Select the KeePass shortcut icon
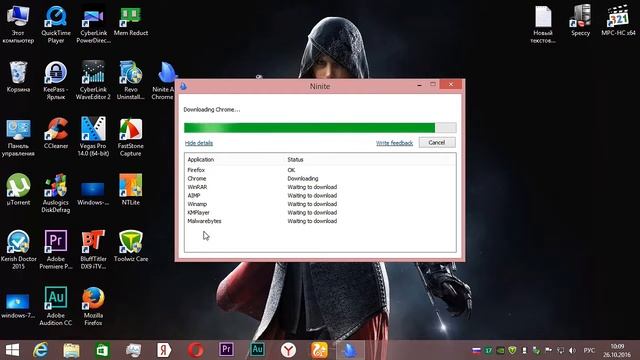The image size is (640, 360). 56,80
